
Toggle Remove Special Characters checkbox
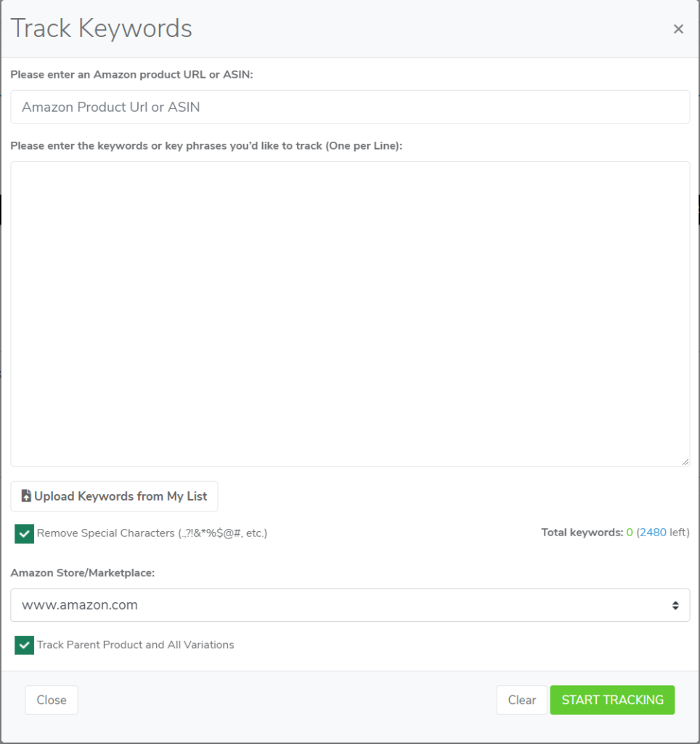point(25,533)
